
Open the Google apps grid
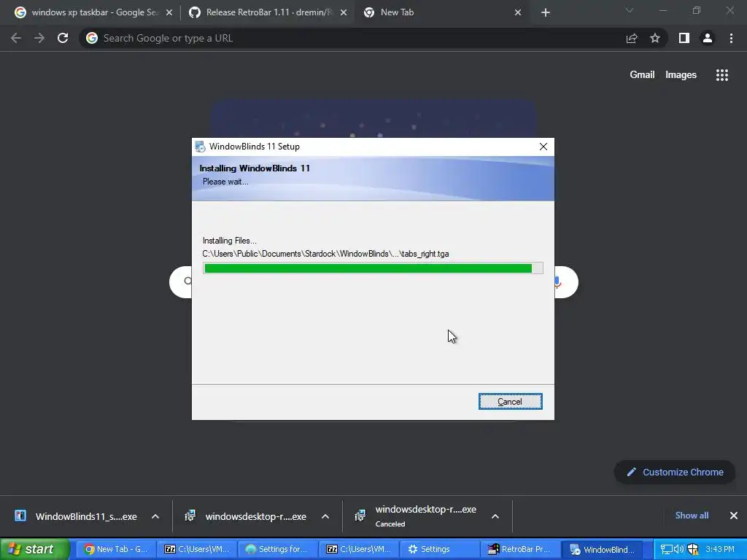pos(722,75)
